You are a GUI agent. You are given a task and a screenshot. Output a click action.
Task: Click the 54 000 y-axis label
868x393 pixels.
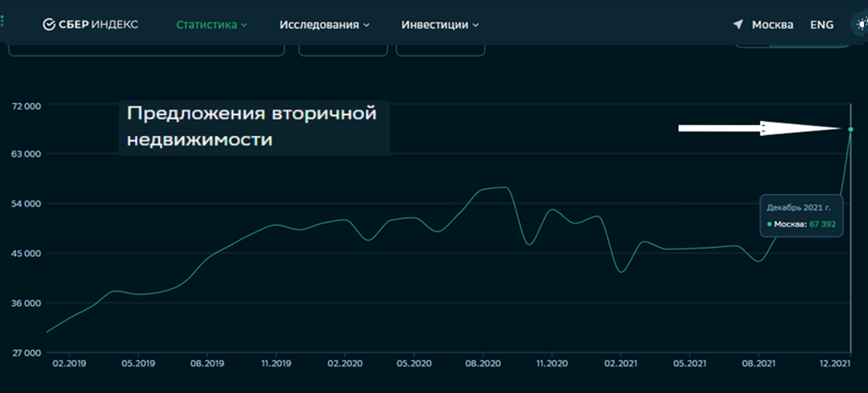point(27,204)
